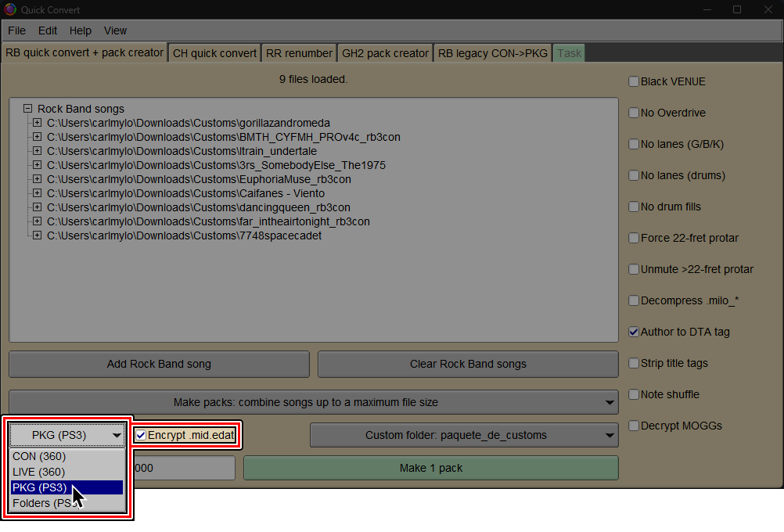
Task: Expand the far_intheairtonight_rb3con entry
Action: pos(37,221)
